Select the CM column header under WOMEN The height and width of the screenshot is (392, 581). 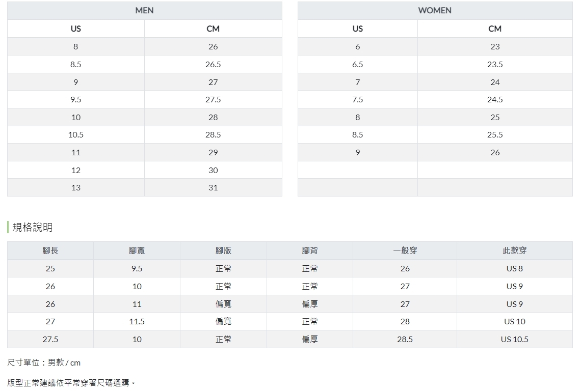(x=495, y=29)
